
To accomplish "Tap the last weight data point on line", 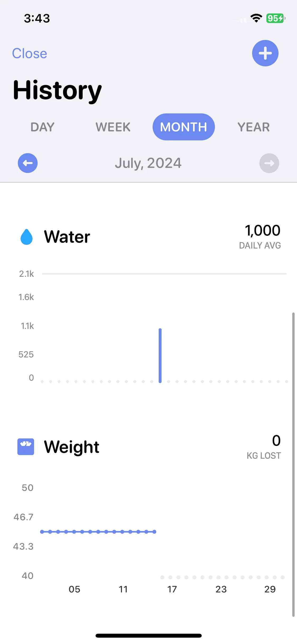I will (154, 532).
